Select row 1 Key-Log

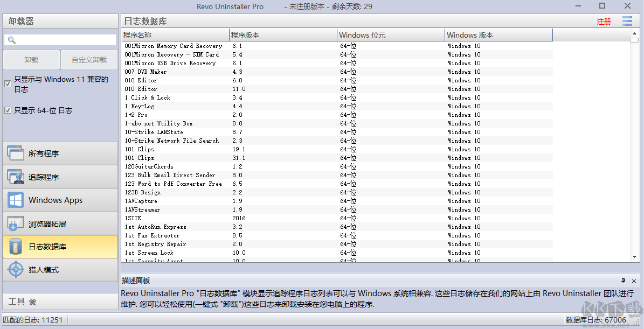click(x=337, y=106)
